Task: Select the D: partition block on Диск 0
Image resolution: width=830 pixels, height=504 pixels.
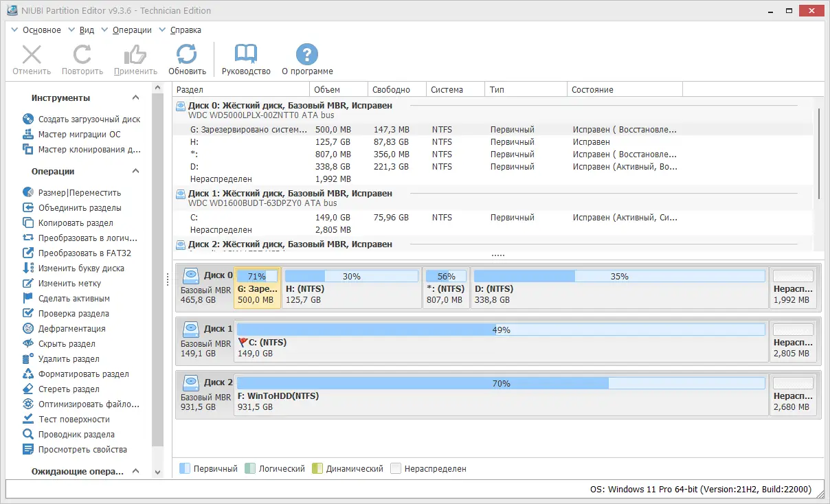Action: pos(618,284)
